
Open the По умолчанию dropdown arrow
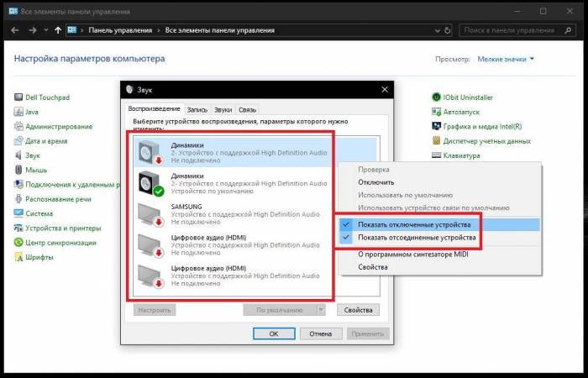(x=322, y=310)
